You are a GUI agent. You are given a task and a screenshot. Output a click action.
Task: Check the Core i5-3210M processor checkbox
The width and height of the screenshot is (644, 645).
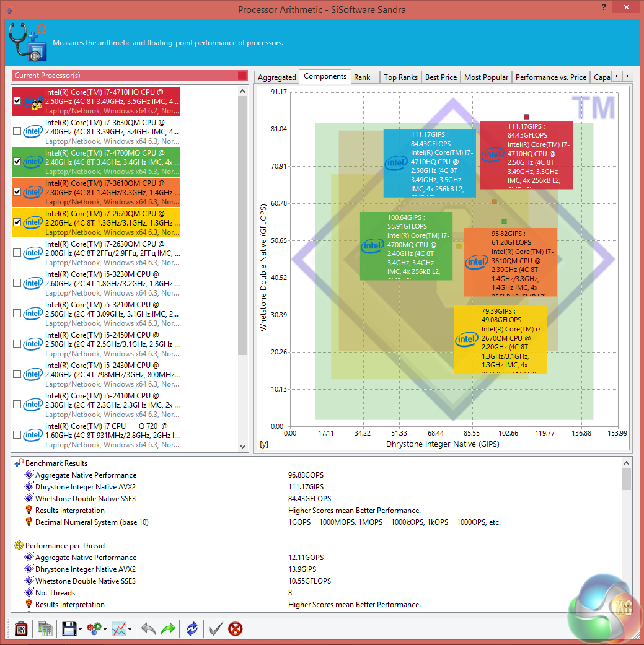click(17, 314)
